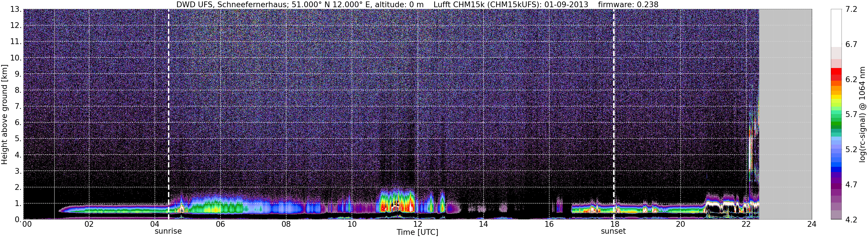The image size is (868, 238).
Task: Click the time-axis tick label '20'
Action: point(680,224)
